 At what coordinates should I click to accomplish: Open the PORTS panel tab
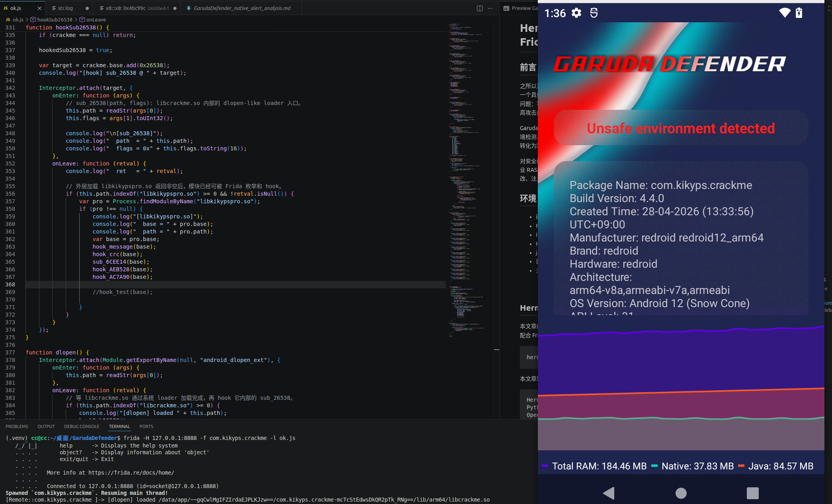[x=146, y=426]
